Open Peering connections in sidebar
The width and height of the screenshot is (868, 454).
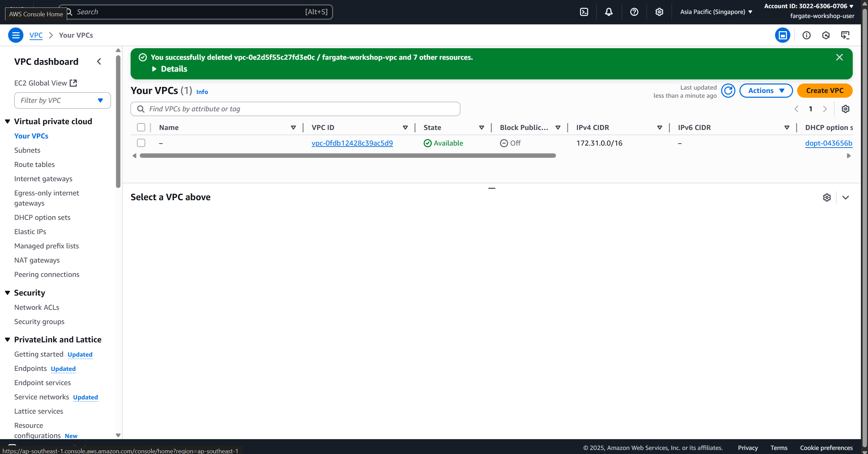[47, 275]
